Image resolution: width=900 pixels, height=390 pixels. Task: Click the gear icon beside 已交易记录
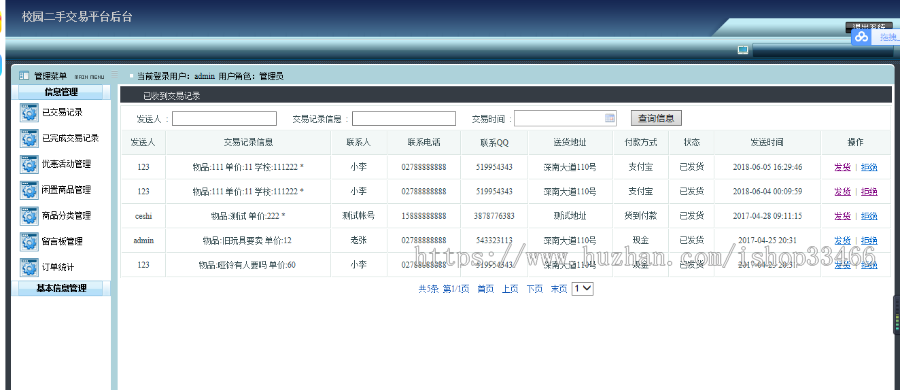pyautogui.click(x=29, y=113)
